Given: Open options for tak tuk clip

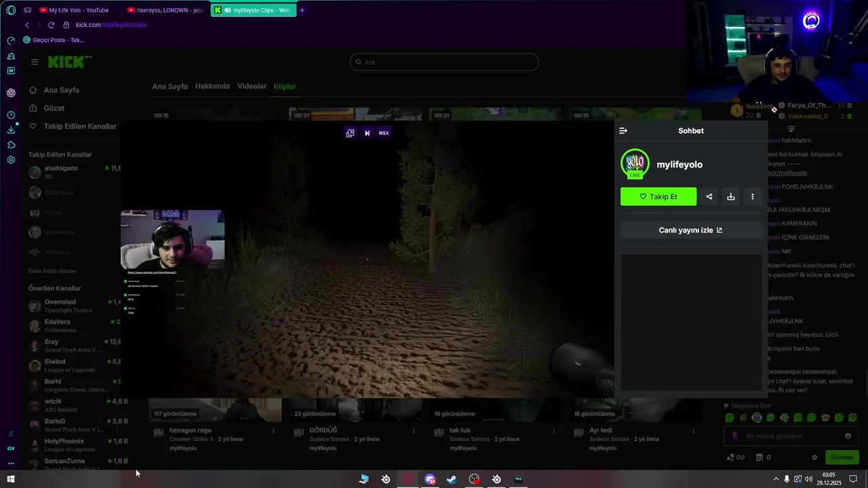Looking at the screenshot, I should 553,431.
